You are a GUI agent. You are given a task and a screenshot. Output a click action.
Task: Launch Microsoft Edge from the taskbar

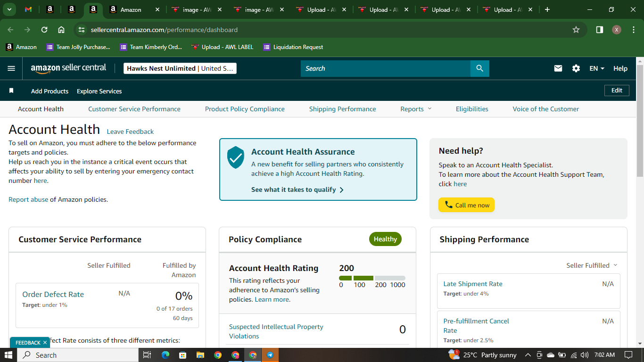point(165,355)
